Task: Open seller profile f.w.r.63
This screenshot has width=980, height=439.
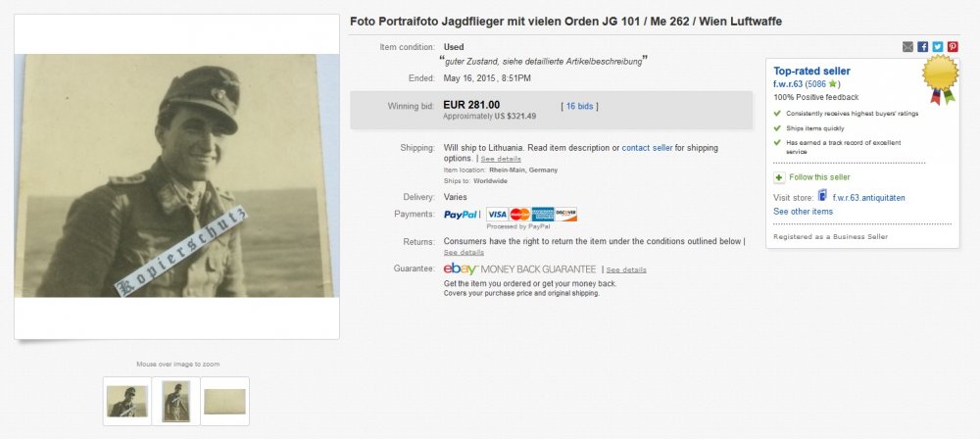Action: (788, 84)
